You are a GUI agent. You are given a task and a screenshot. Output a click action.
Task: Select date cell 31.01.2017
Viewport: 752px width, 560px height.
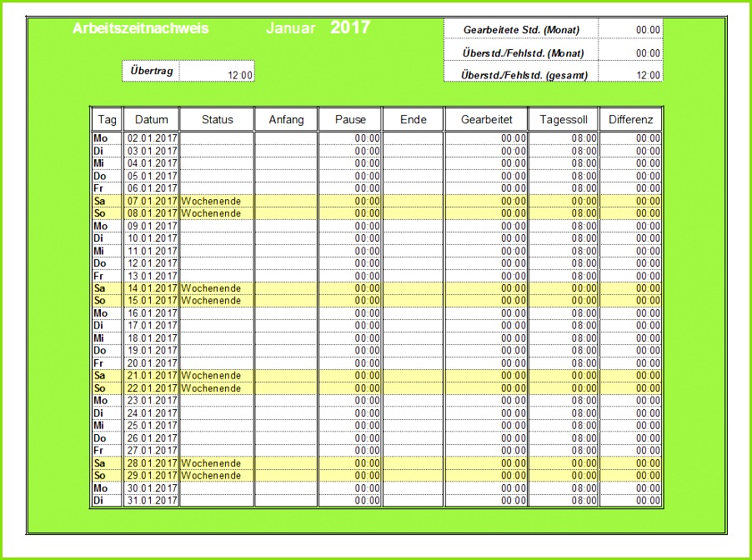pos(152,501)
